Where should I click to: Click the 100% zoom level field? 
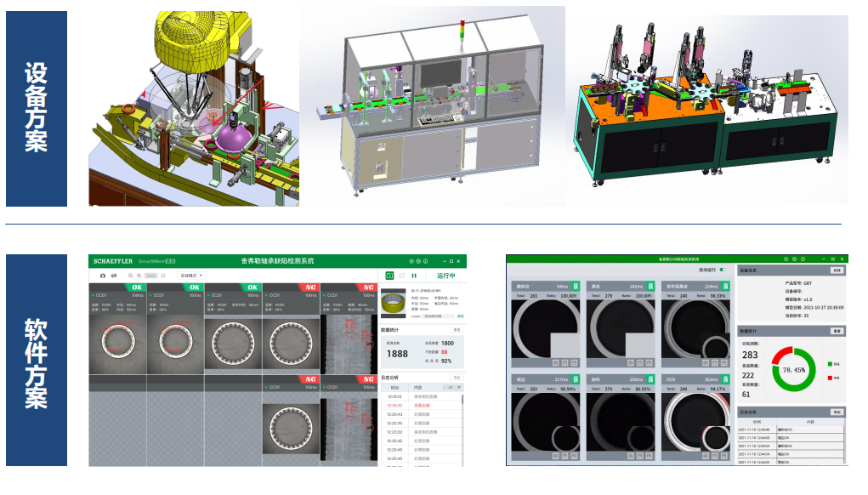[151, 276]
